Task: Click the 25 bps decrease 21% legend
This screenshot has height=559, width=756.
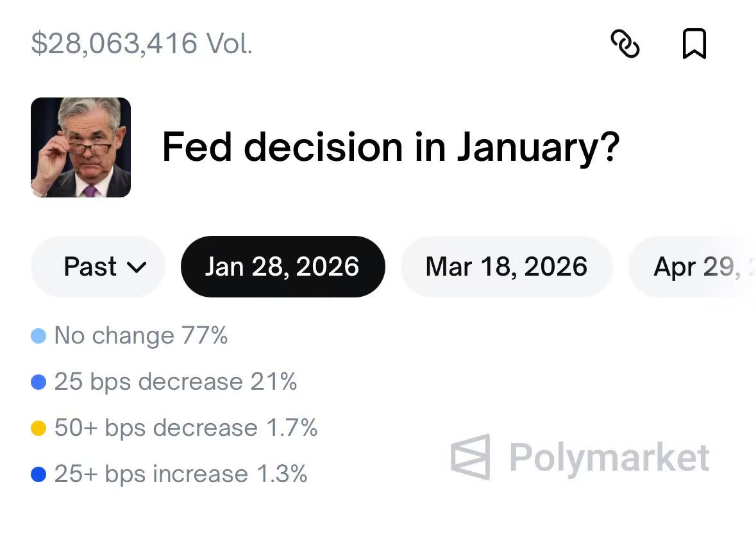Action: [175, 381]
